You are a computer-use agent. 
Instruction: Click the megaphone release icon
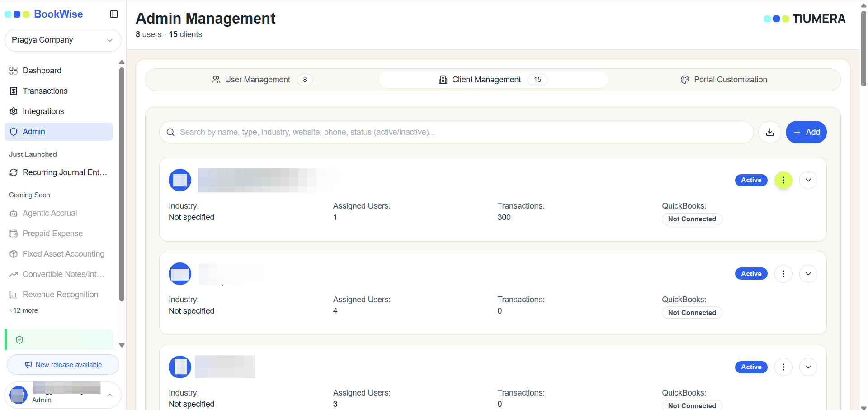point(28,365)
